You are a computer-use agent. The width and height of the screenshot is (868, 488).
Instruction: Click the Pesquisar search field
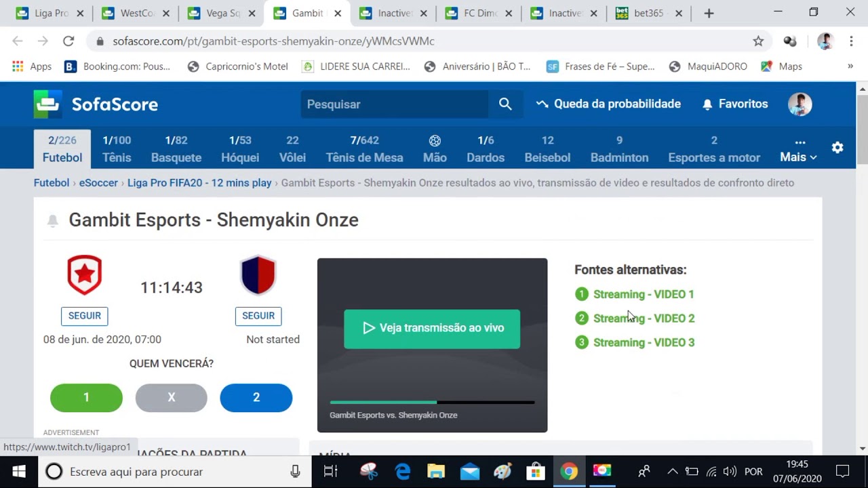tap(395, 104)
